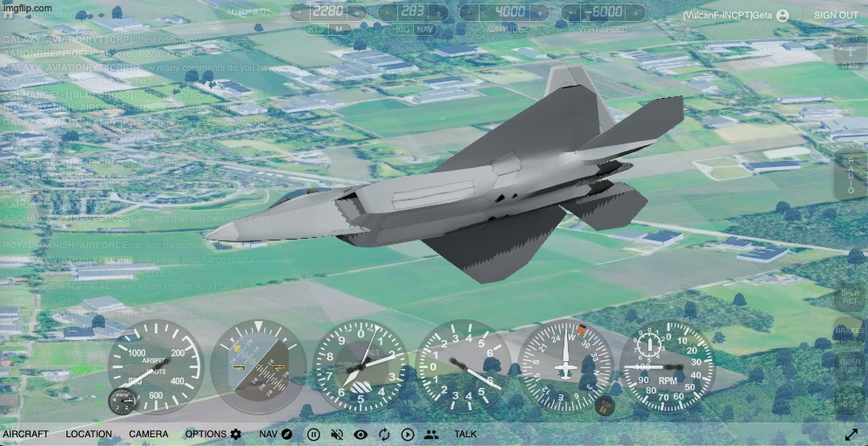The image size is (868, 446).
Task: Reset the flight with the circular arrows icon
Action: coord(384,434)
